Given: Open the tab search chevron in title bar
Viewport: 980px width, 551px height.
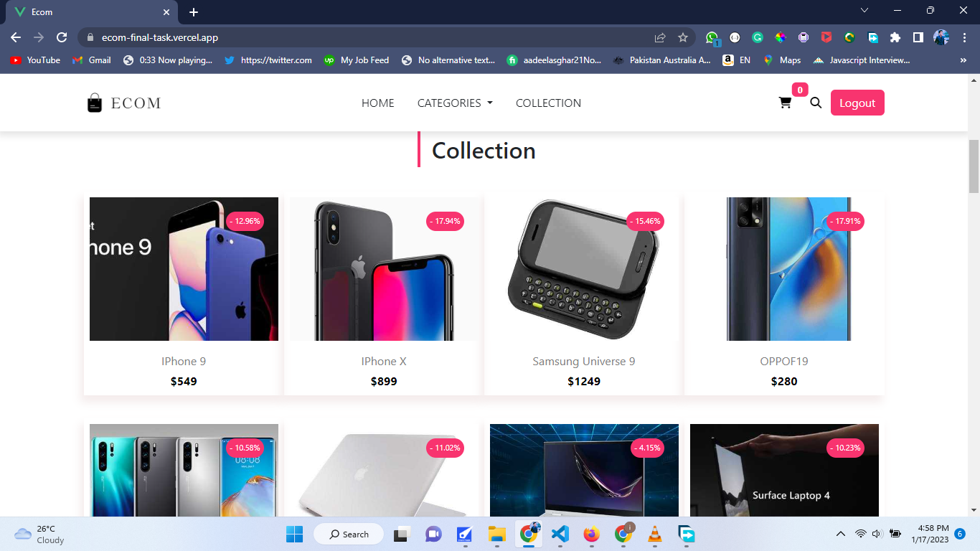Looking at the screenshot, I should (864, 11).
